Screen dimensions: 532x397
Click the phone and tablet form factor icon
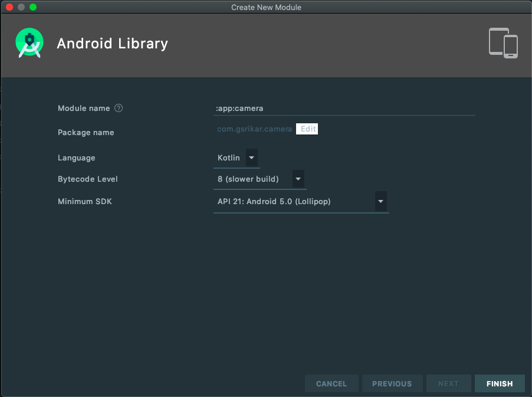(503, 43)
